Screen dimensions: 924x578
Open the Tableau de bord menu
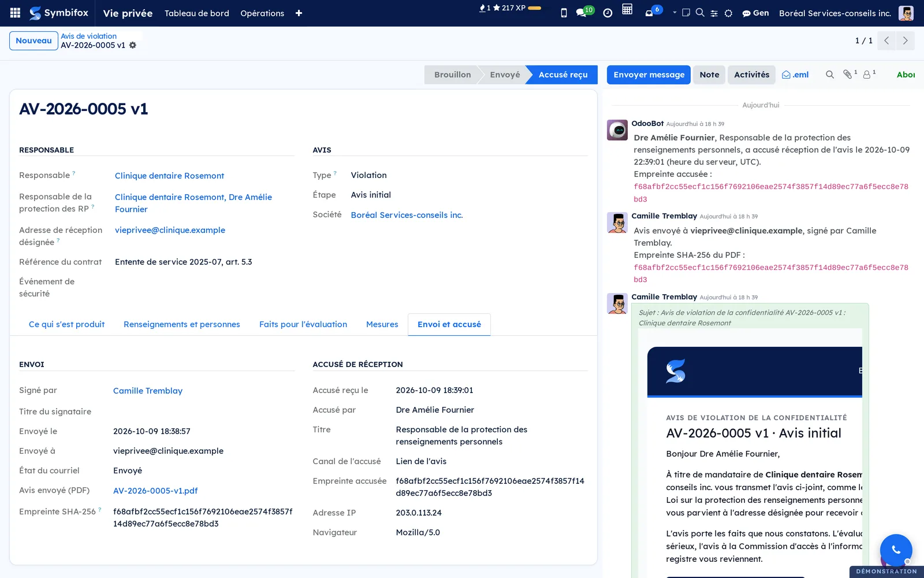pos(197,13)
